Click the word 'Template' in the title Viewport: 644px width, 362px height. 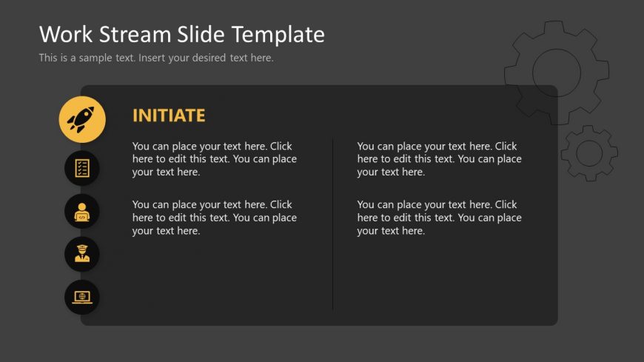point(278,35)
